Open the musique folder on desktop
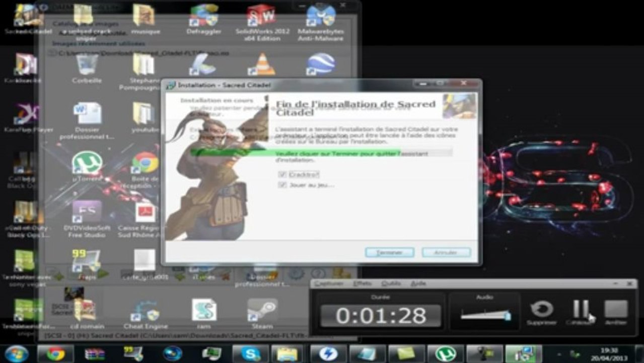Screen dimensions: 644x363 145,19
